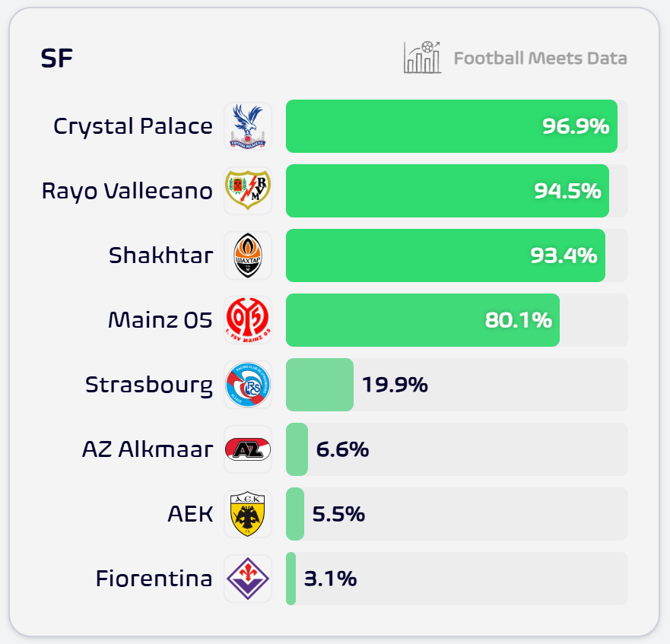Click the Crystal Palace team name
Image resolution: width=670 pixels, height=644 pixels.
pos(133,126)
